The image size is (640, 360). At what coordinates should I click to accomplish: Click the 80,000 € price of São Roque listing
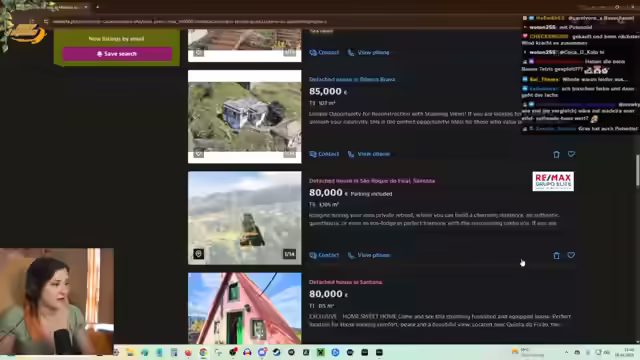328,193
